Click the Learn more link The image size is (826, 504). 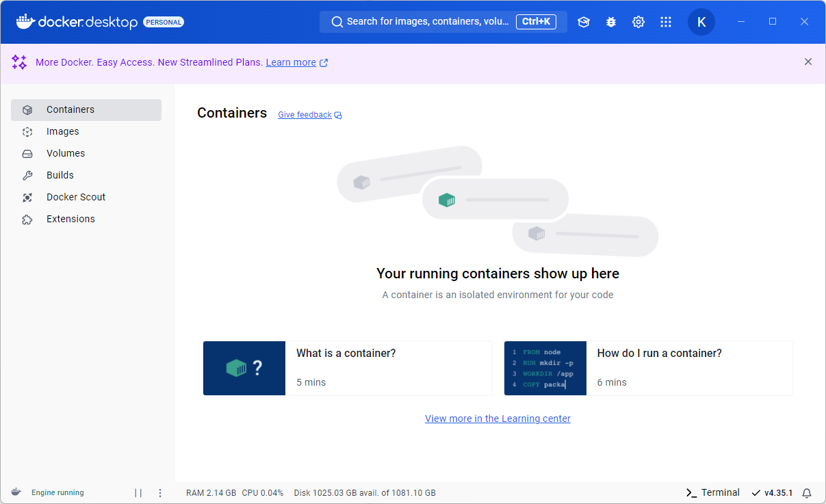click(x=291, y=62)
